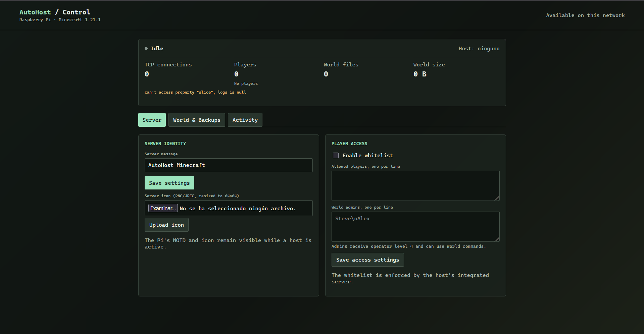Click the 'No se ha seleccionado ningún archivo' text

click(238, 208)
